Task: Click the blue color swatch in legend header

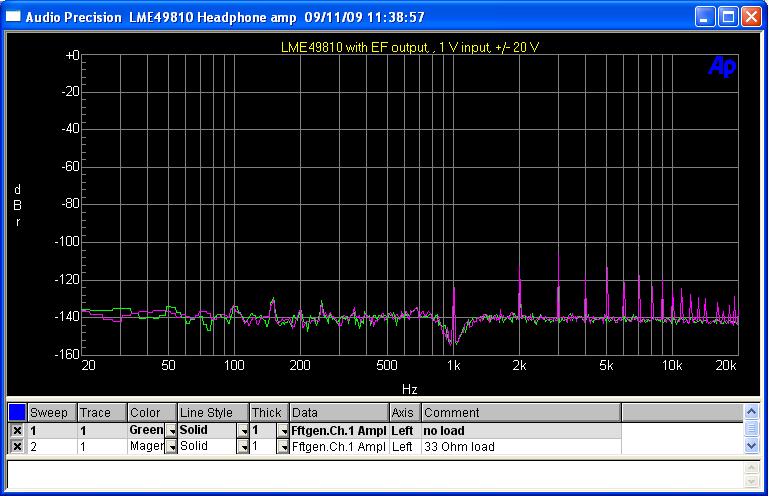Action: [17, 412]
